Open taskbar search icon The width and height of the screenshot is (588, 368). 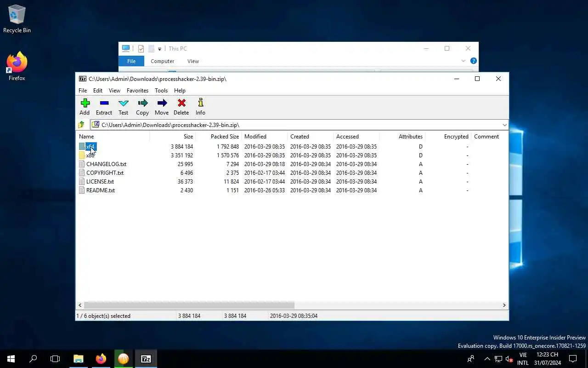[33, 359]
